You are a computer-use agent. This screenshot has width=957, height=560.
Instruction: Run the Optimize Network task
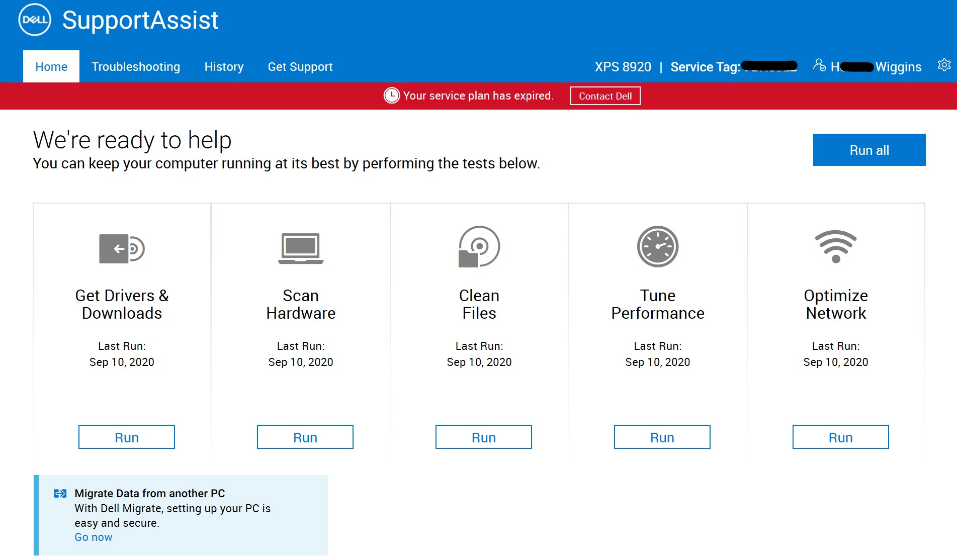point(841,437)
